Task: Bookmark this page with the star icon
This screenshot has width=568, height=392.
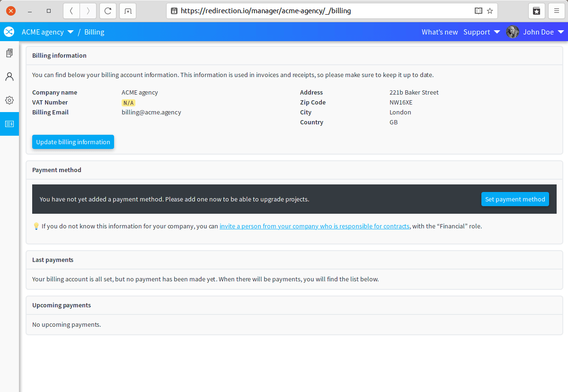Action: pos(490,11)
